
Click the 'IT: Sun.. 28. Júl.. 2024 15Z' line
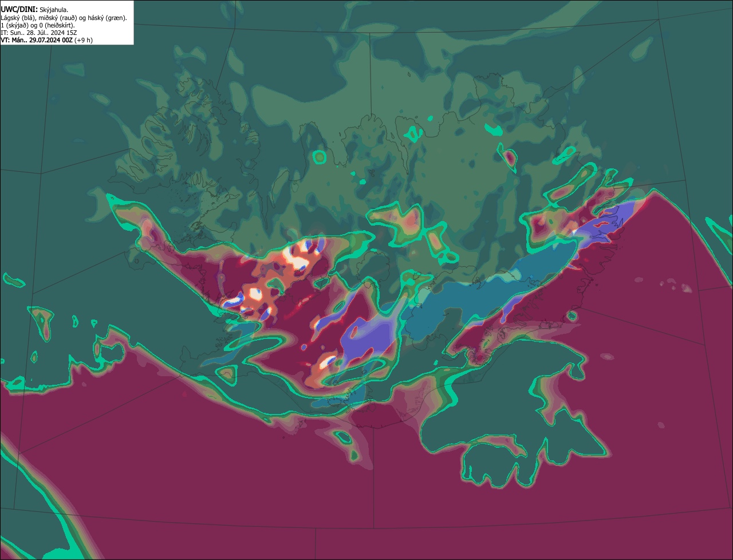[39, 33]
